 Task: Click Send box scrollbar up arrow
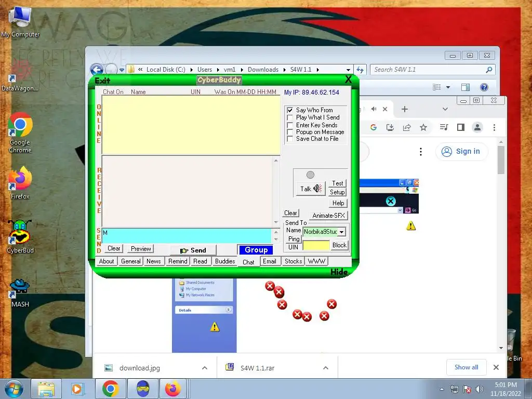click(276, 232)
